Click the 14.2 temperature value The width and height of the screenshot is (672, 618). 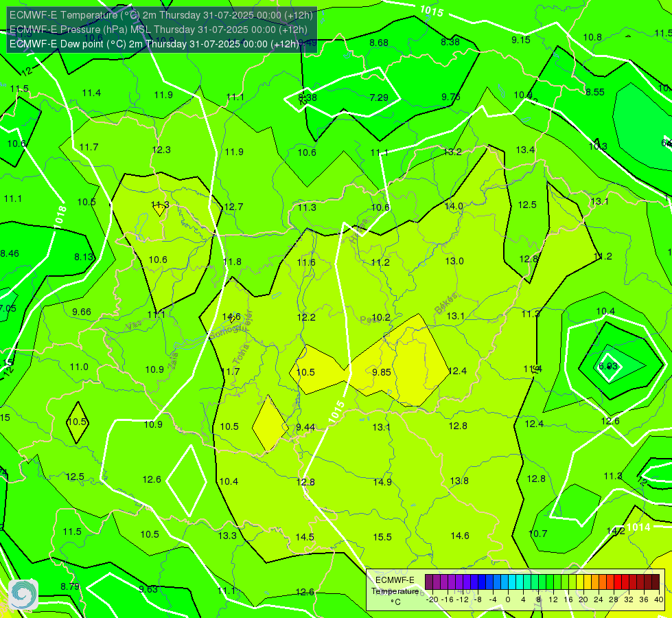coord(616,531)
